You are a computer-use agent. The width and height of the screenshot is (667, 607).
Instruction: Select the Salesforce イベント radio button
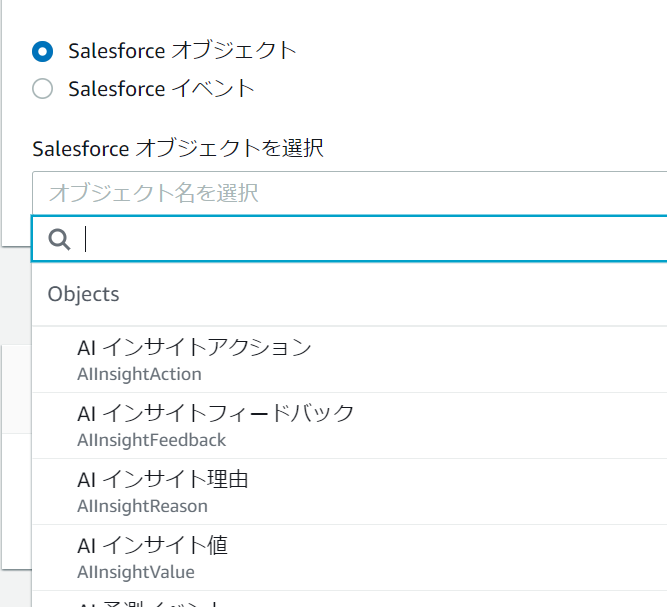(42, 89)
